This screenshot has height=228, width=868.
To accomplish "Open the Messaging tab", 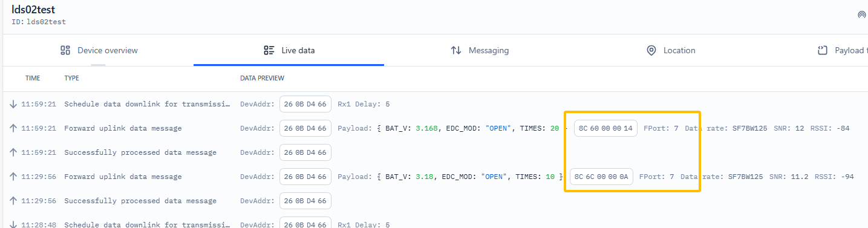I will click(480, 50).
